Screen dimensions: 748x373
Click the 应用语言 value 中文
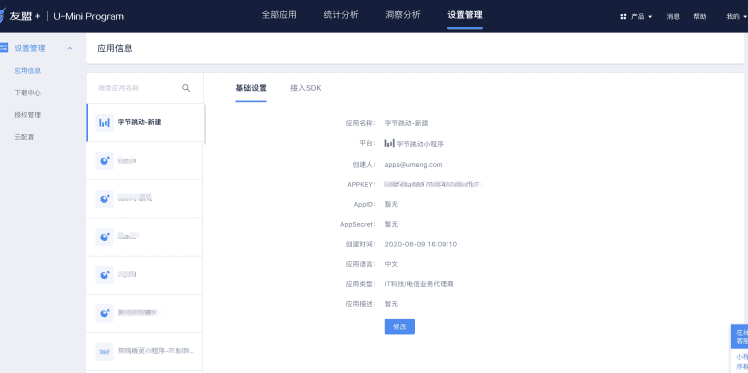(391, 264)
